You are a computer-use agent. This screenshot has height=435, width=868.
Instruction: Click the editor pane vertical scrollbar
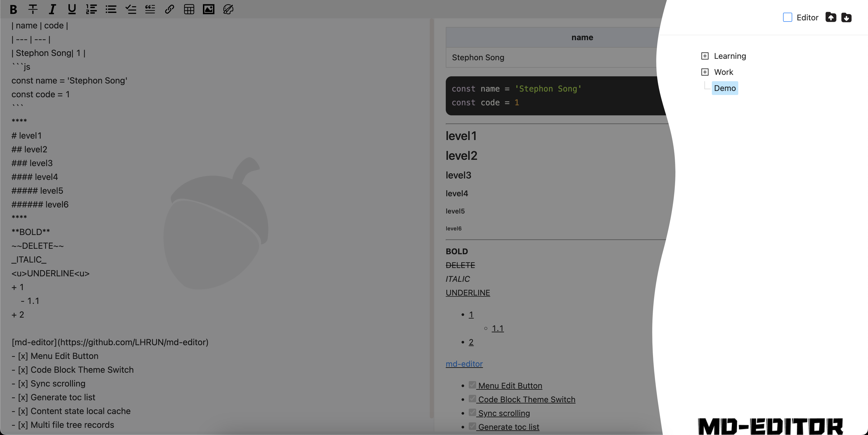[x=431, y=219]
